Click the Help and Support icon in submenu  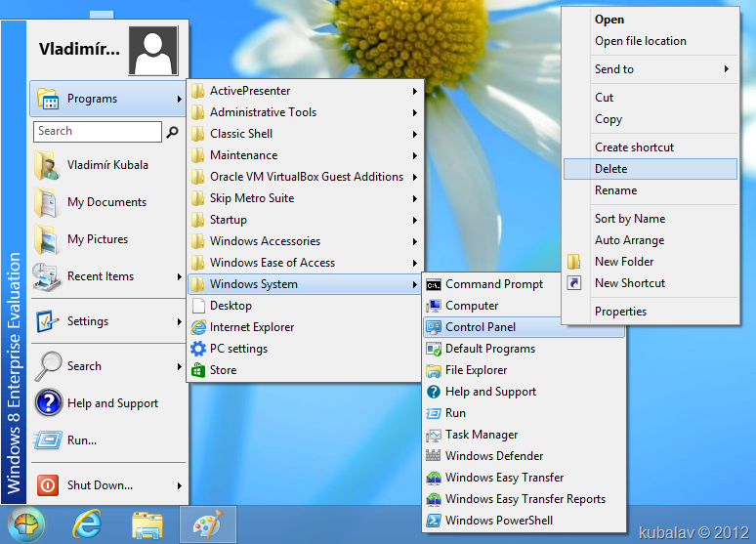click(434, 392)
